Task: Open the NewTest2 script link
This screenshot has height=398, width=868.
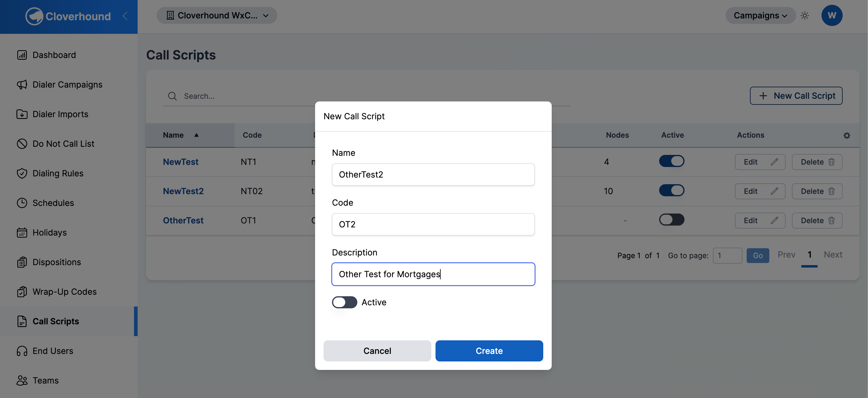Action: (x=183, y=191)
